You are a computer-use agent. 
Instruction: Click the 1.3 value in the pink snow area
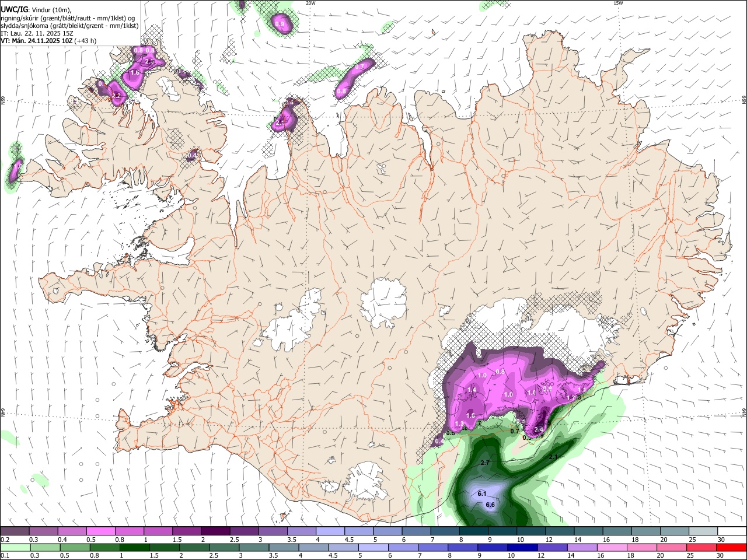pos(459,424)
